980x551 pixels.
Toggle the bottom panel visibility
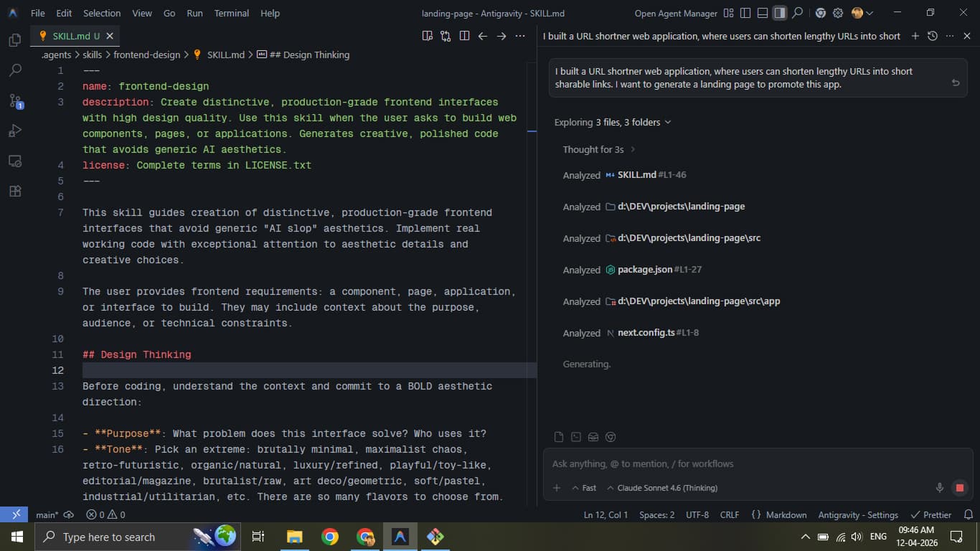(762, 12)
